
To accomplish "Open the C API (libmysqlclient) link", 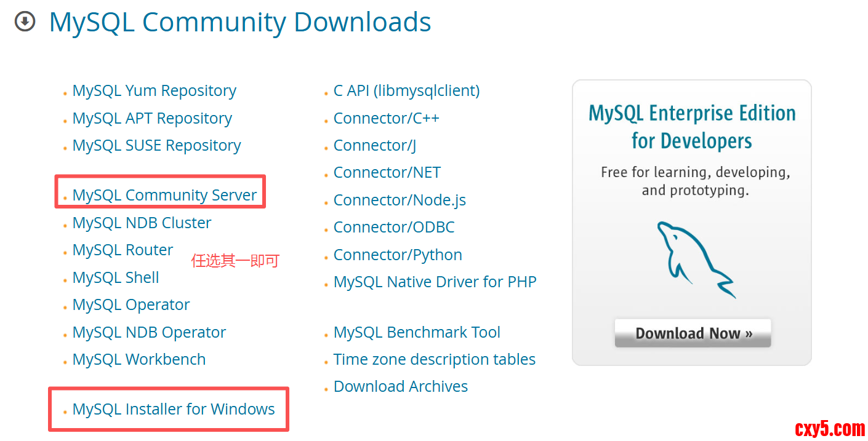I will pyautogui.click(x=407, y=91).
